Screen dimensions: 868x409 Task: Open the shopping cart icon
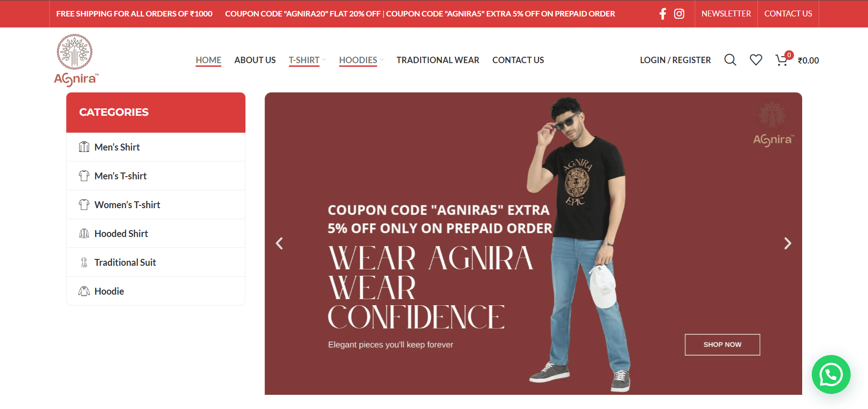point(783,60)
